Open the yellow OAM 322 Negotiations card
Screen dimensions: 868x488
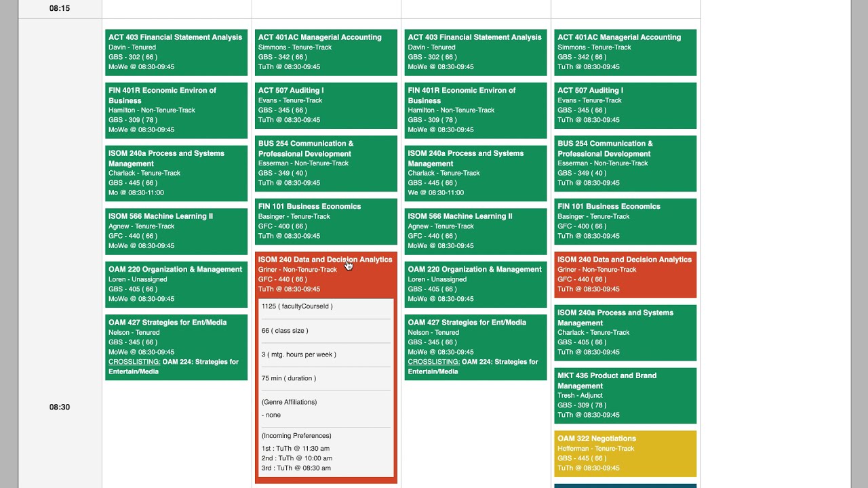point(625,453)
